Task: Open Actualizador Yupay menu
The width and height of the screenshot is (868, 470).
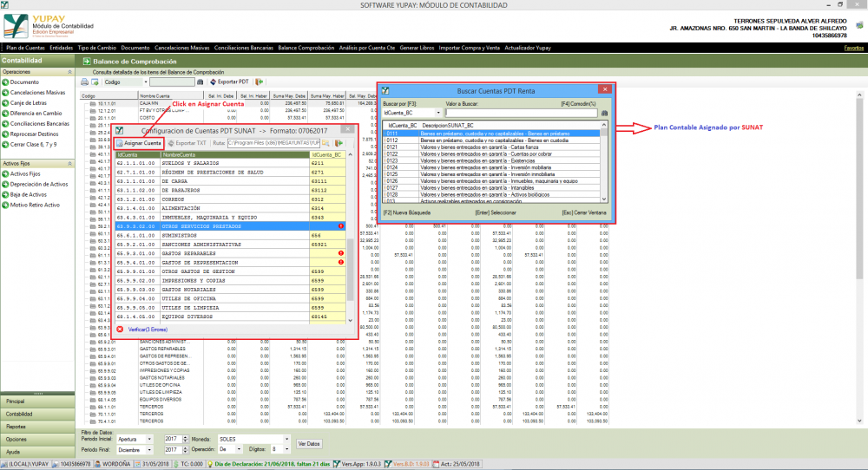Action: point(528,48)
